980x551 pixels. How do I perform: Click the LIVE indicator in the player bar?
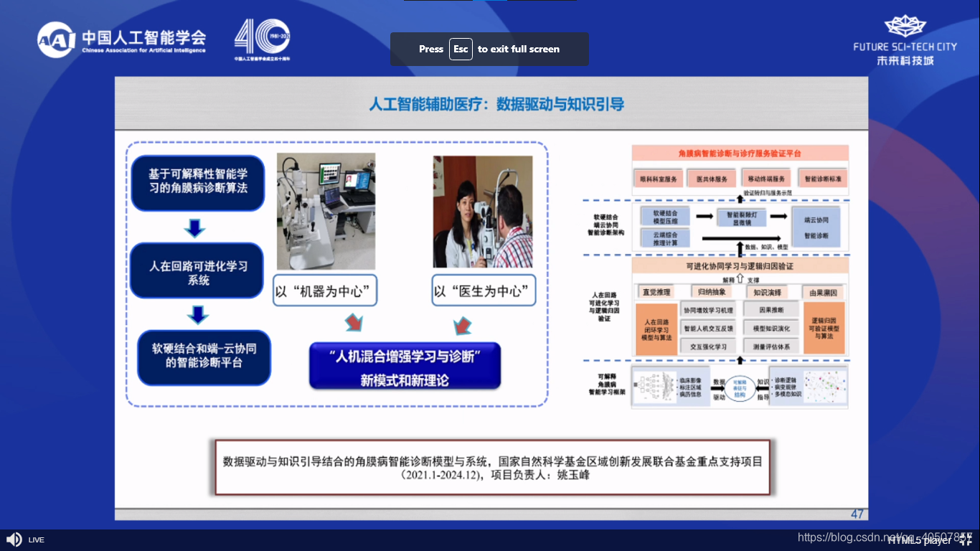click(36, 540)
